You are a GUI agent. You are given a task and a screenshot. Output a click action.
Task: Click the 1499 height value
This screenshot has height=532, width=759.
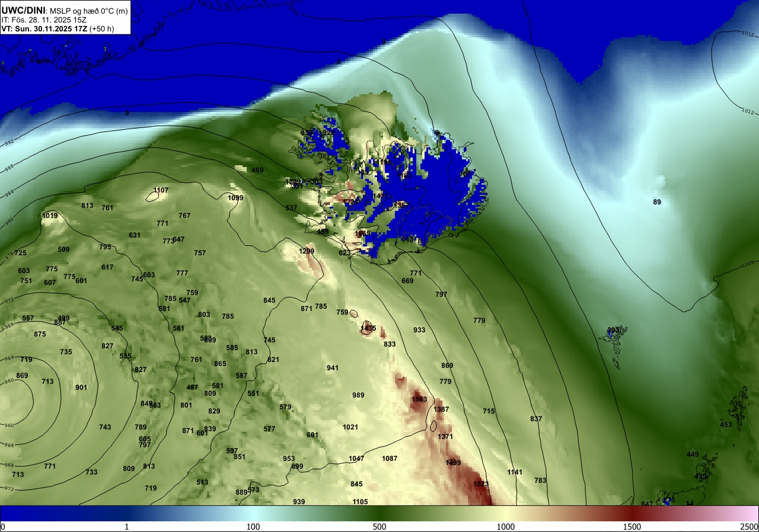pos(453,463)
